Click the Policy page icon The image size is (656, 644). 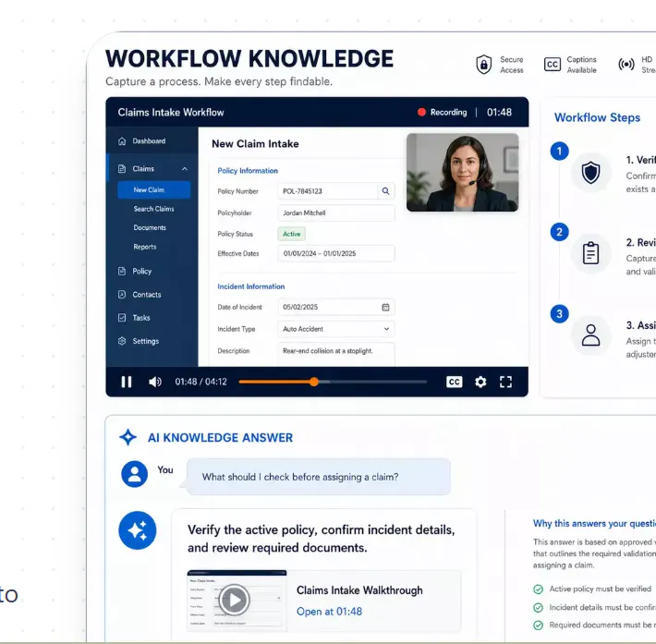coord(122,271)
